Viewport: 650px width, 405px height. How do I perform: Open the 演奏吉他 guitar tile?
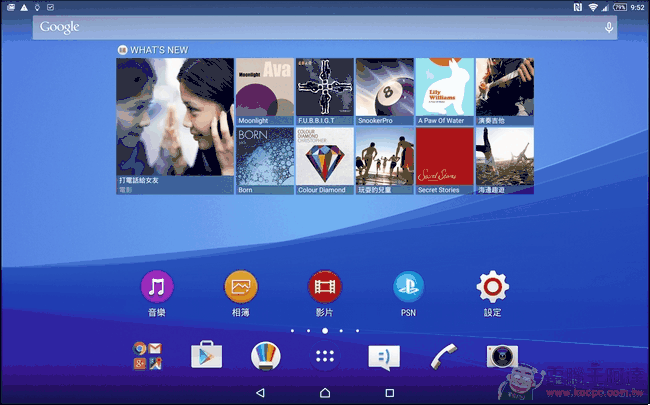pyautogui.click(x=505, y=92)
